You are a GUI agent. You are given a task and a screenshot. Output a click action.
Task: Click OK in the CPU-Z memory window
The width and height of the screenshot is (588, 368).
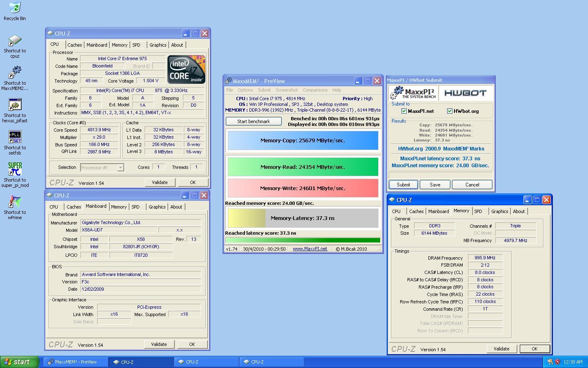(535, 349)
